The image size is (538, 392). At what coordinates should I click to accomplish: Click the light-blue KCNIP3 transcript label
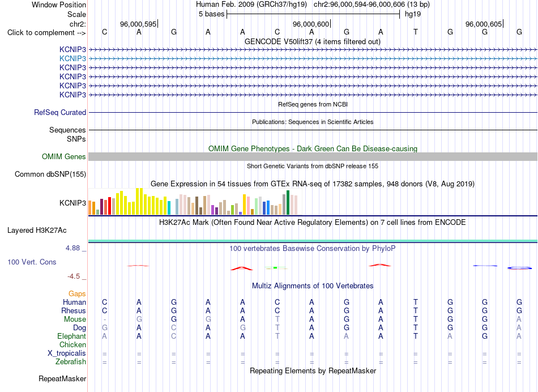point(72,58)
